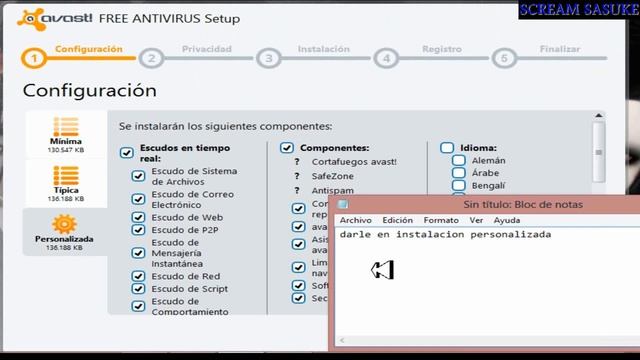The width and height of the screenshot is (640, 360).
Task: Uncheck Escudo de Comportamiento
Action: coord(138,306)
